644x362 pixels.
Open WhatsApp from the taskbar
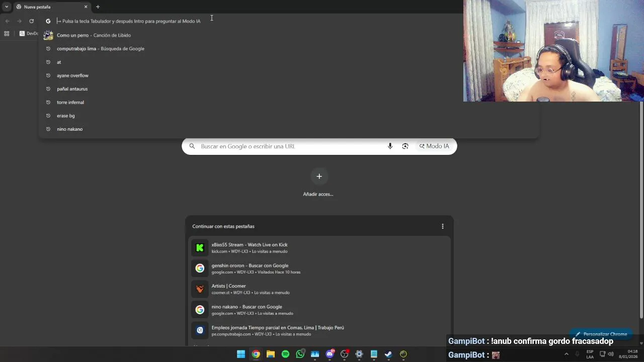point(300,354)
